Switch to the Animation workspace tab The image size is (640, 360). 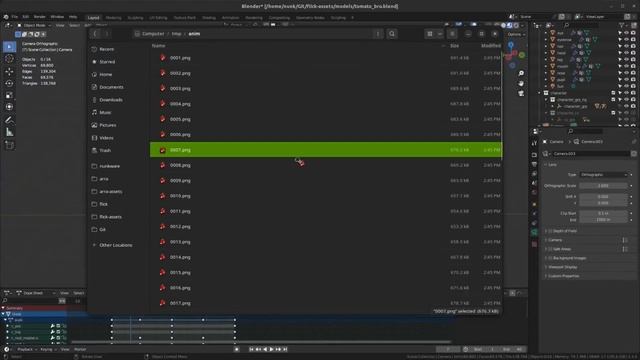click(230, 18)
